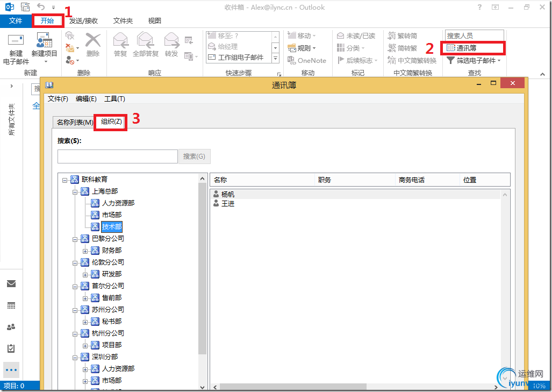Expand the folder pane arrow
Screen dimensions: 552x392
point(12,86)
